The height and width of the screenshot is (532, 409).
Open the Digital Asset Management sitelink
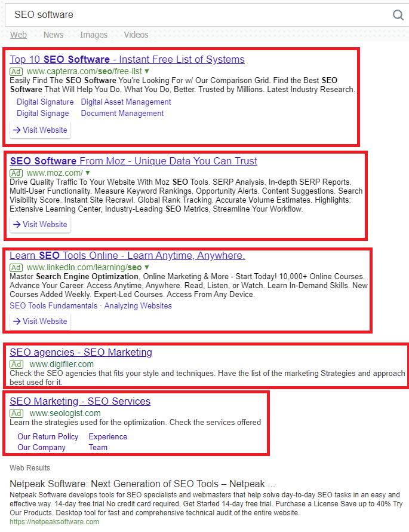click(x=126, y=102)
